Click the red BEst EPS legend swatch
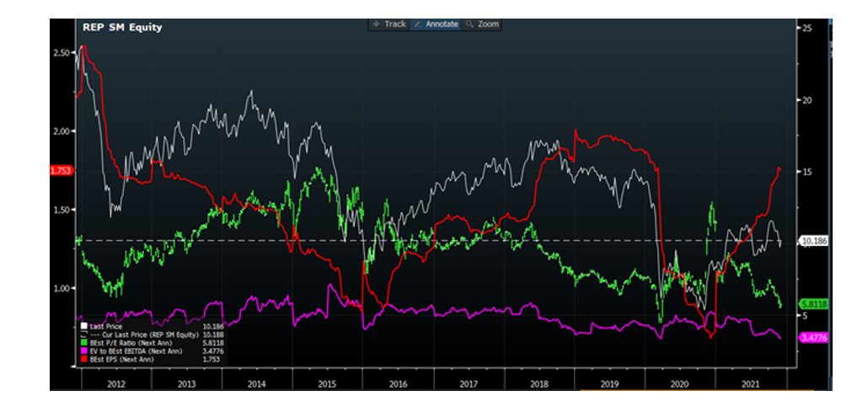This screenshot has height=407, width=868. point(83,359)
